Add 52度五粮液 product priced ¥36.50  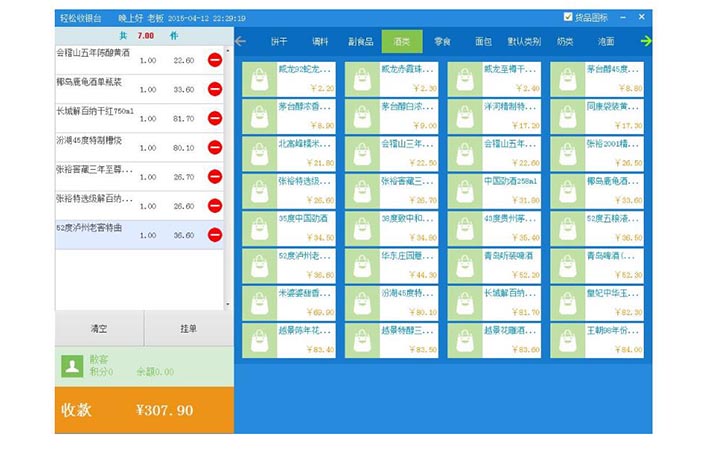597,228
